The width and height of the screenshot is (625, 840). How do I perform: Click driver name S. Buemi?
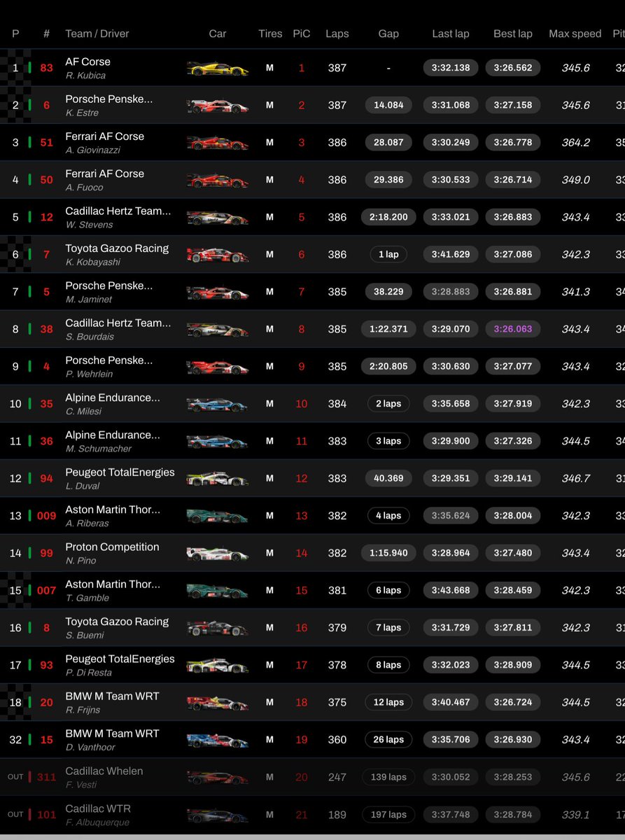pos(85,635)
